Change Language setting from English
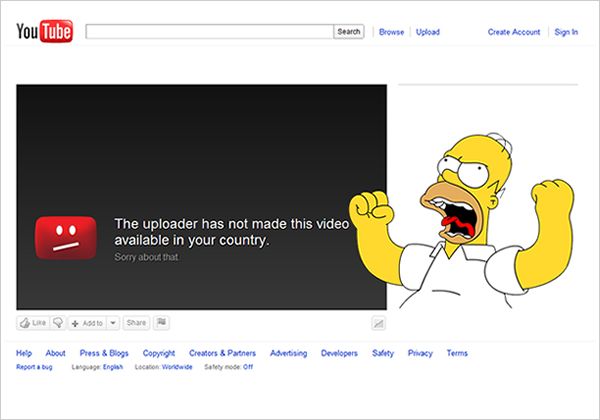Viewport: 600px width, 420px height. [x=112, y=367]
